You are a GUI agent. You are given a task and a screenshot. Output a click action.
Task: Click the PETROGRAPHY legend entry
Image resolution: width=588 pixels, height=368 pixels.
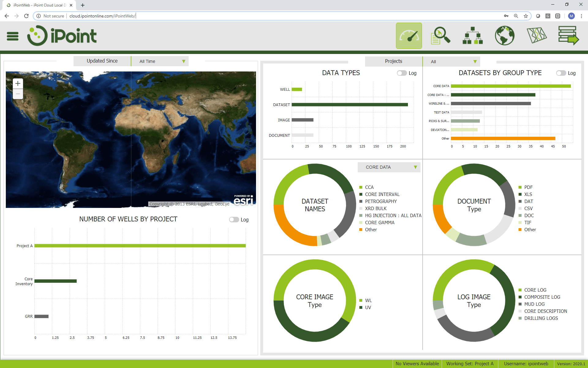378,201
